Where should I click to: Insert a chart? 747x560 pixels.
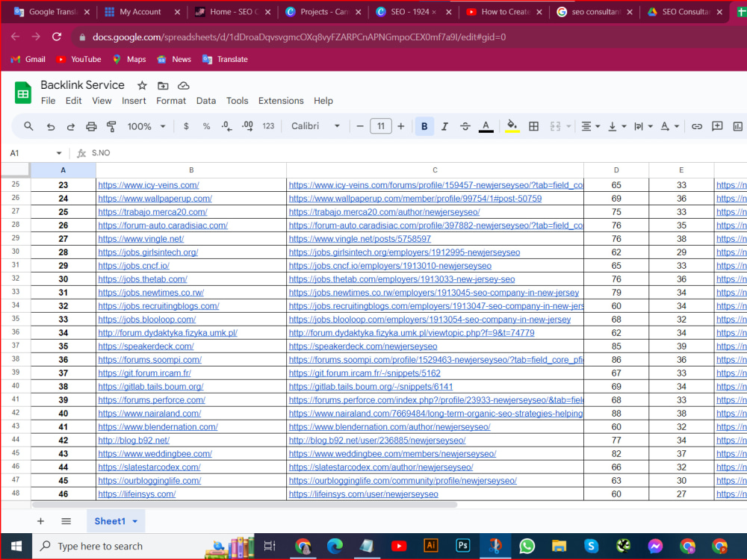pyautogui.click(x=737, y=126)
